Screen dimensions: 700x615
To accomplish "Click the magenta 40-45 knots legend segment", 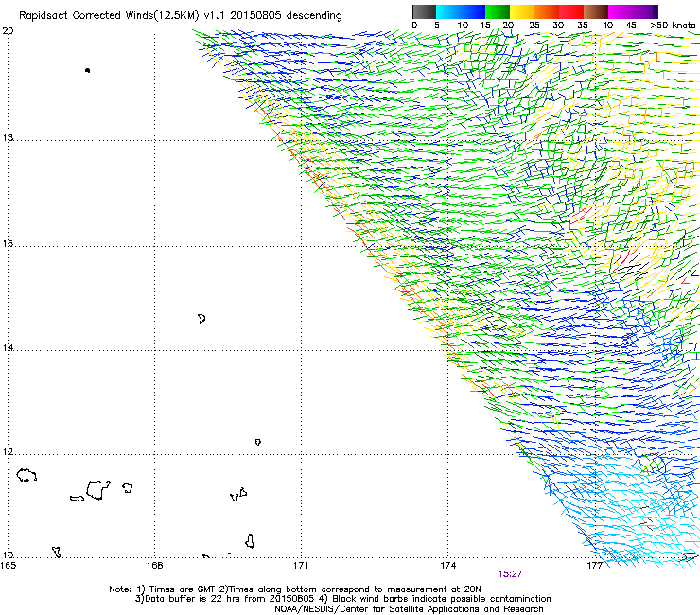I will coord(620,11).
